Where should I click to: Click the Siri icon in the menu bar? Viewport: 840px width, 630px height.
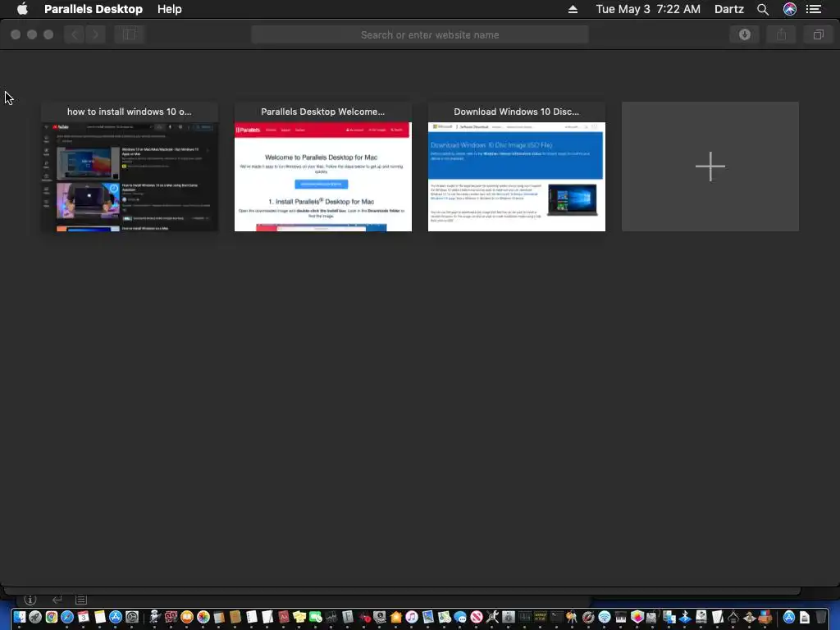pos(790,9)
